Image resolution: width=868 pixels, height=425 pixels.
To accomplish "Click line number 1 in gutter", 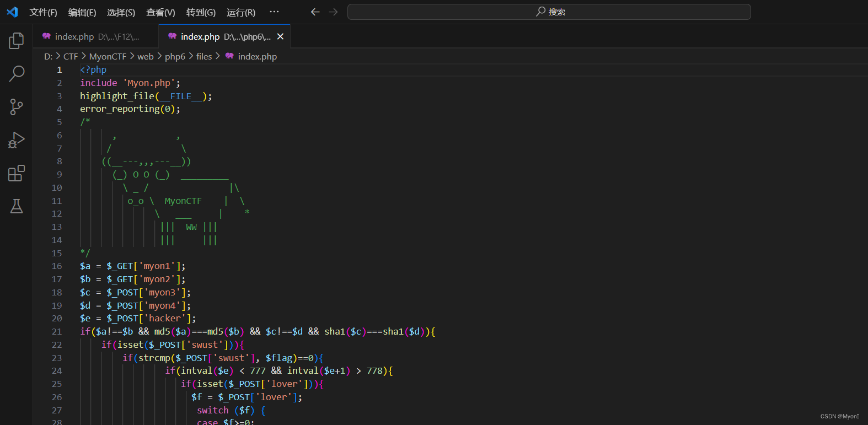I will click(59, 69).
